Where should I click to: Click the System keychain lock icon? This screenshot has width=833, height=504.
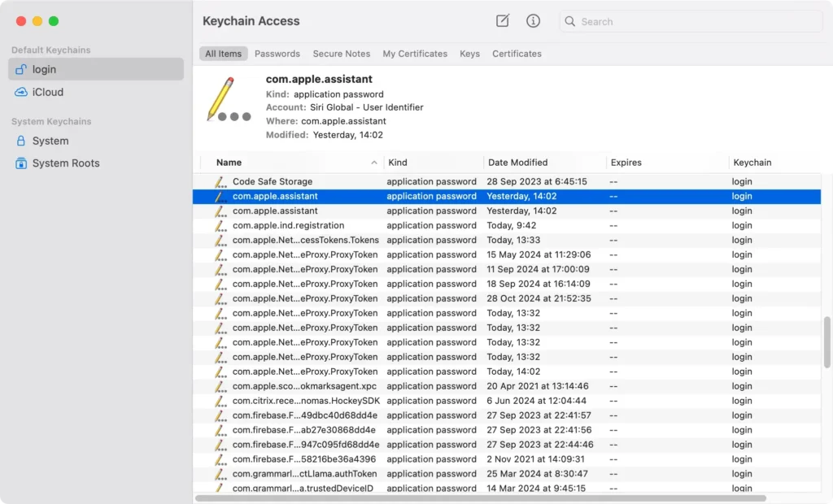pos(22,141)
